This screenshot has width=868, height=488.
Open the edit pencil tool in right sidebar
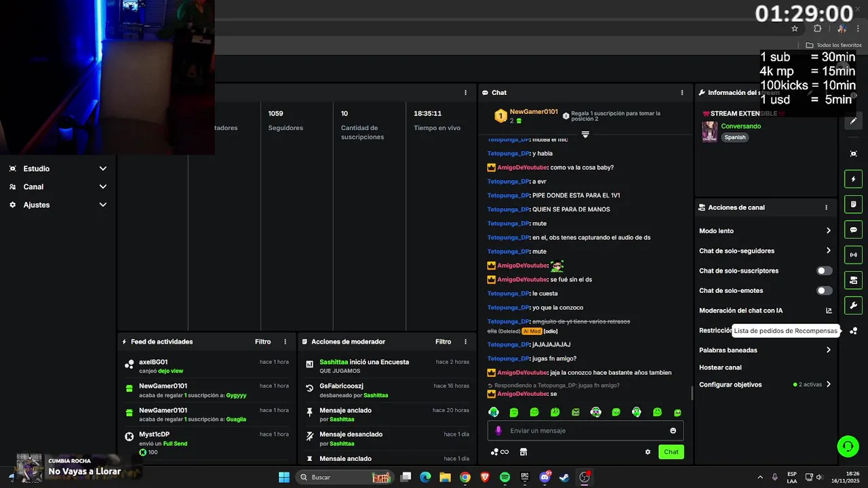854,121
